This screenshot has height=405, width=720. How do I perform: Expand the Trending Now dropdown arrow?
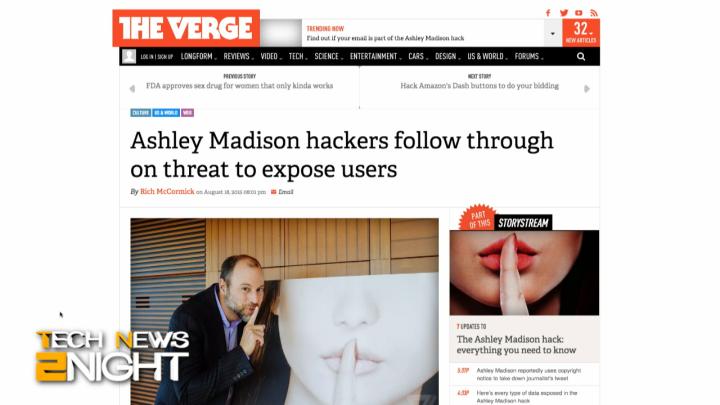[552, 34]
